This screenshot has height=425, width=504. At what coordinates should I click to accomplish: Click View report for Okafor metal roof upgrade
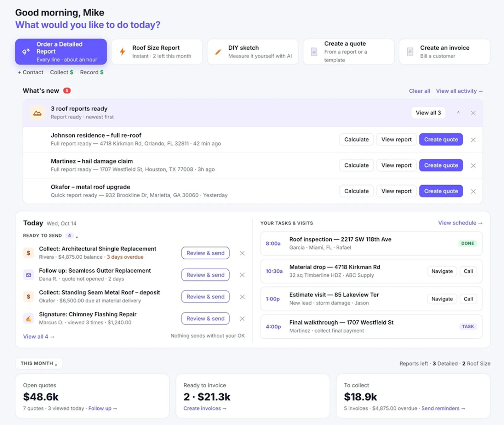pyautogui.click(x=397, y=191)
